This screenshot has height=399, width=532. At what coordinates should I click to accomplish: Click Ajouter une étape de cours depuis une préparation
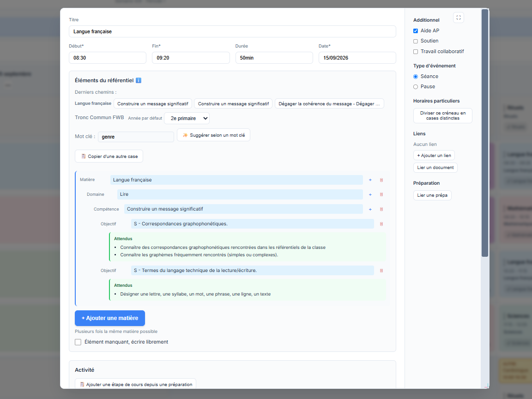pos(136,384)
